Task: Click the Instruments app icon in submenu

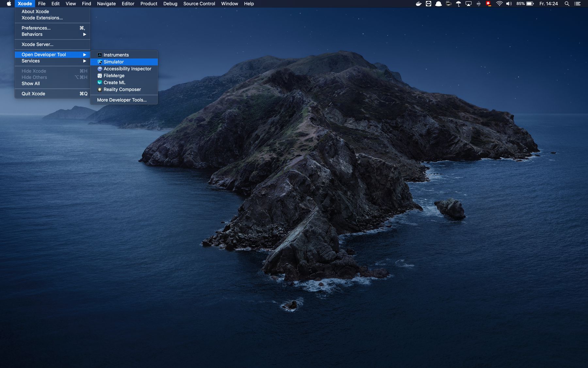Action: click(100, 55)
